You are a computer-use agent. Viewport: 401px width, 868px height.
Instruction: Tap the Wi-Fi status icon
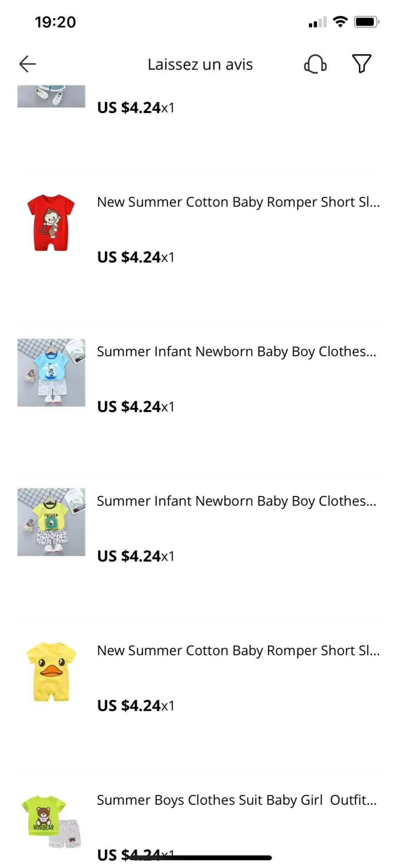point(340,22)
